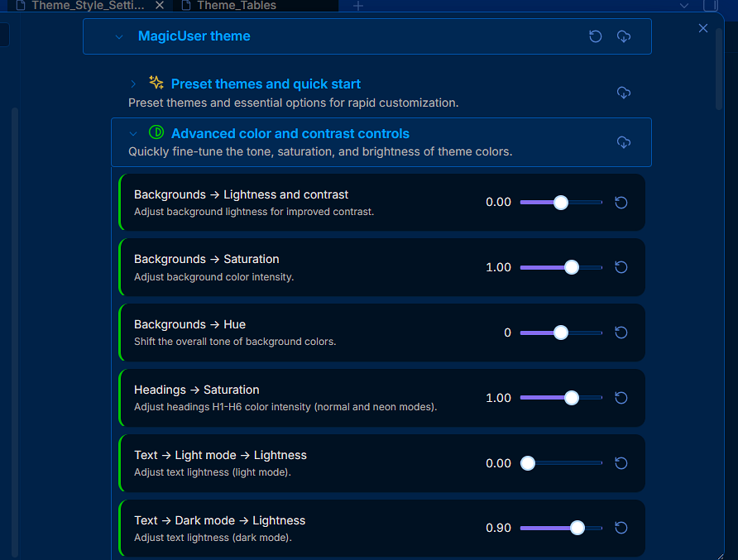Click the sidebar toggle icon after the tabs
Viewport: 738px width, 560px height.
[710, 6]
